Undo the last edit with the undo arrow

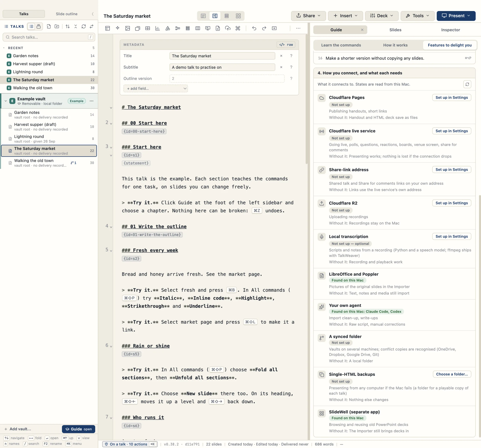tap(254, 28)
